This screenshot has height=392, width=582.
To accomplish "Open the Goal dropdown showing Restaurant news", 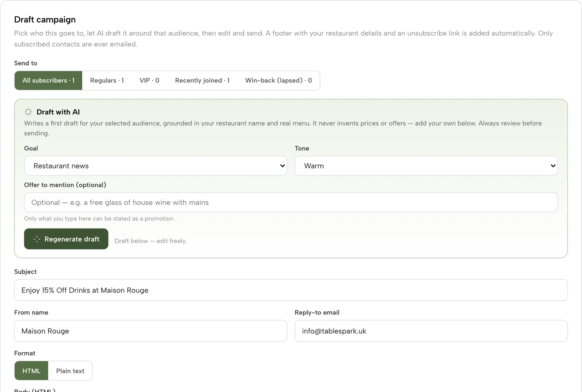I will pos(156,166).
